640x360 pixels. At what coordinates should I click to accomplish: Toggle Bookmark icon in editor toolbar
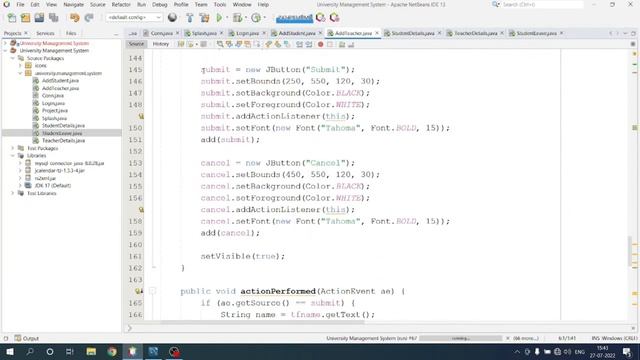coord(287,44)
